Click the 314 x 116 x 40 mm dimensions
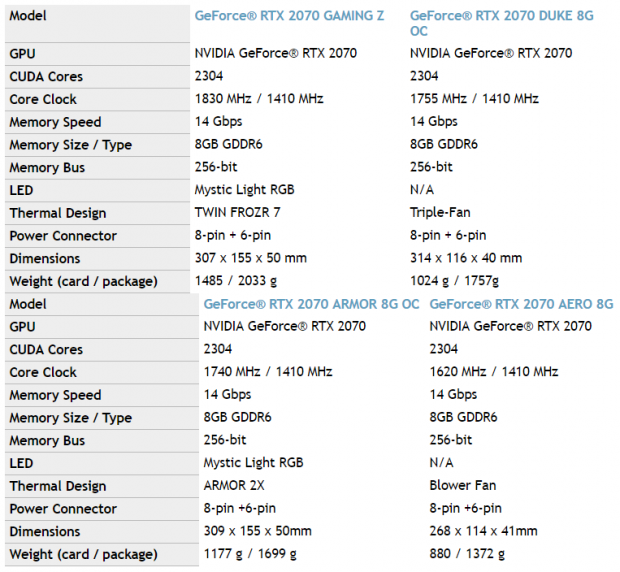Image resolution: width=620 pixels, height=572 pixels. point(466,258)
